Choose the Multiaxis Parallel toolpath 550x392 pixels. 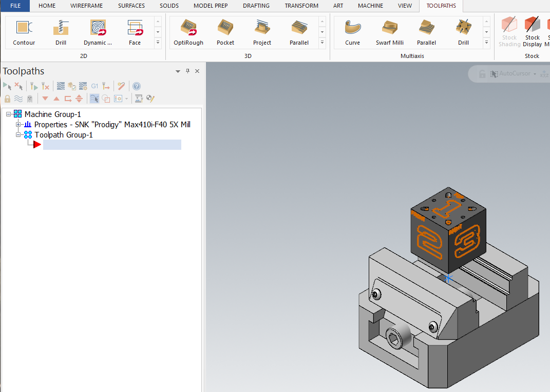(427, 32)
